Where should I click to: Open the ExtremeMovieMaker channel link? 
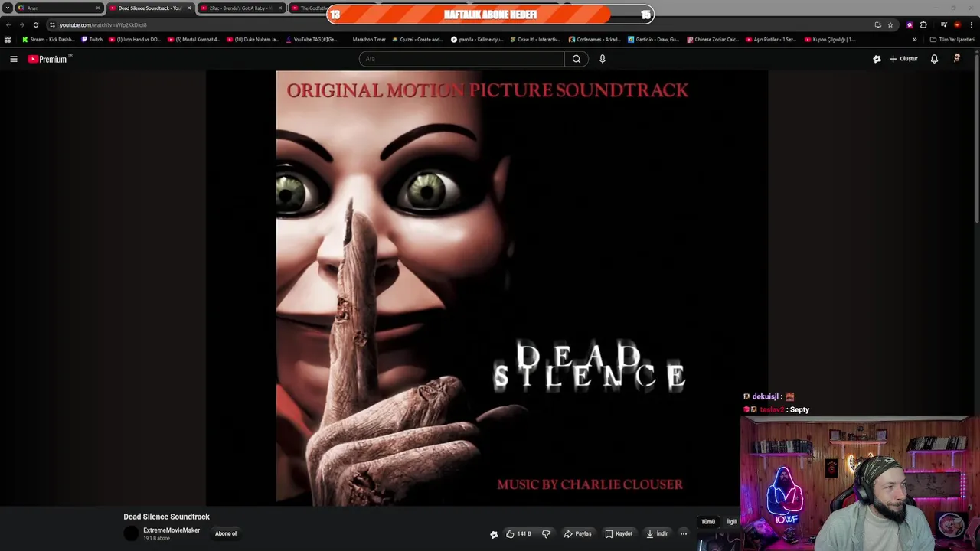tap(171, 530)
